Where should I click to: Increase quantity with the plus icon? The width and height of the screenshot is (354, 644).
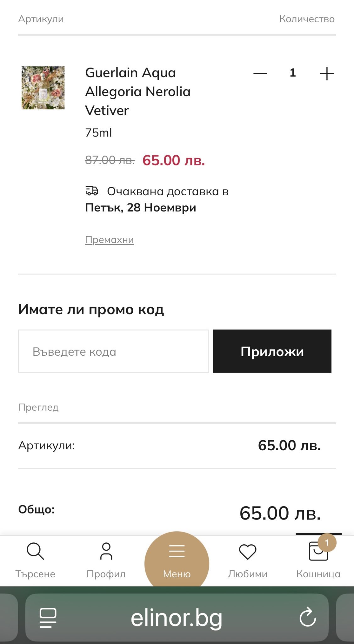point(327,74)
